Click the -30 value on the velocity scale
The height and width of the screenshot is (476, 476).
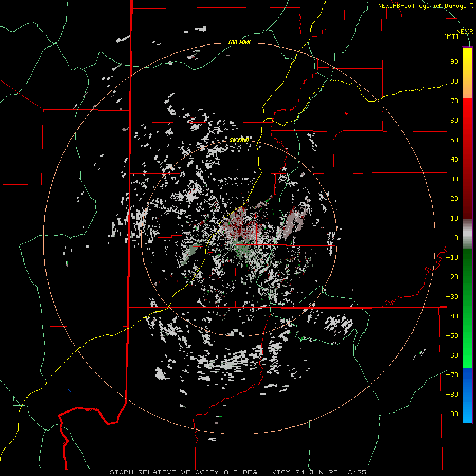click(x=452, y=297)
